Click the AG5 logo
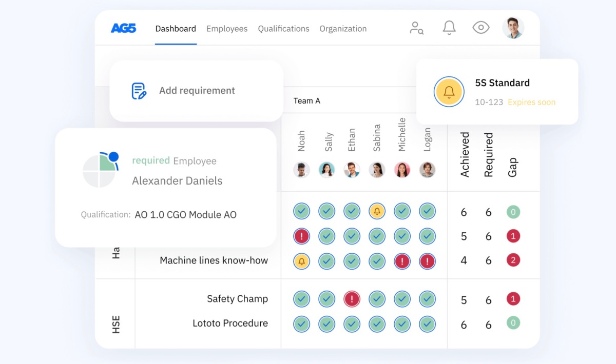Screen dimensions: 616x364 click(123, 29)
